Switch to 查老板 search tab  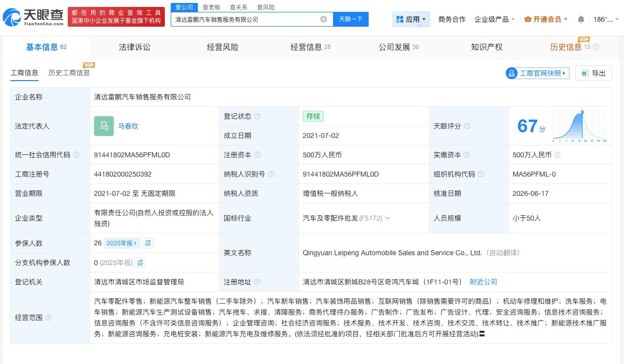coord(211,7)
